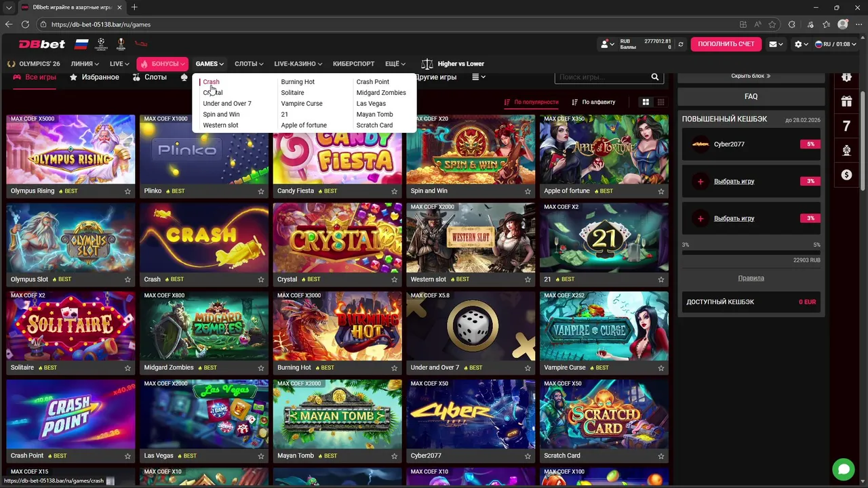868x488 pixels.
Task: Open OLYMPICS' 26 section
Action: point(33,64)
